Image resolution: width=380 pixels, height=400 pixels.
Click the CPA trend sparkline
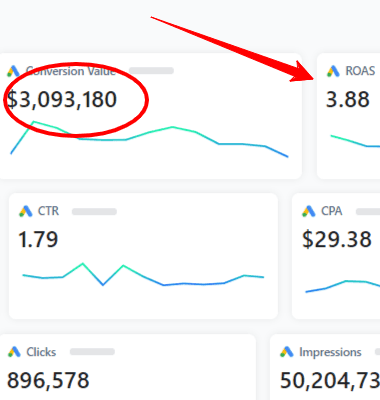tap(343, 287)
